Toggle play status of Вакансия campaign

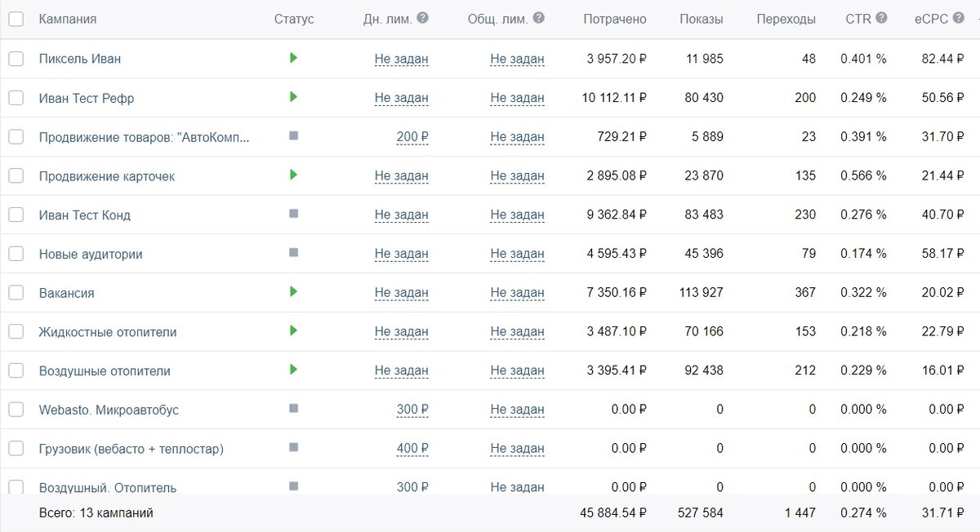coord(293,291)
